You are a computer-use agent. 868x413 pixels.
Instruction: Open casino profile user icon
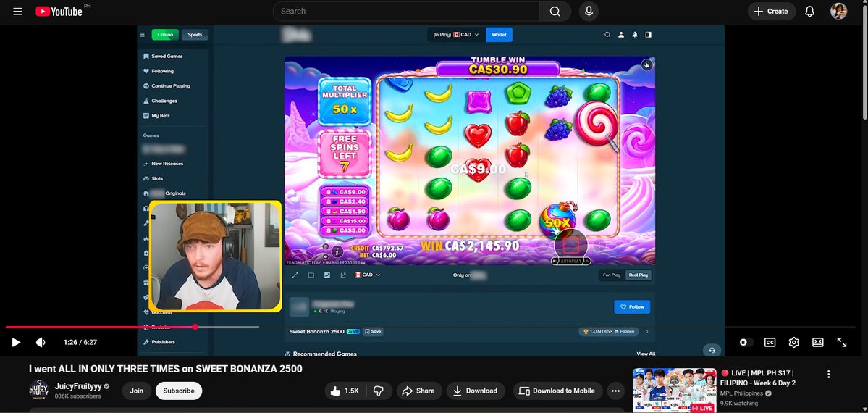[x=621, y=34]
